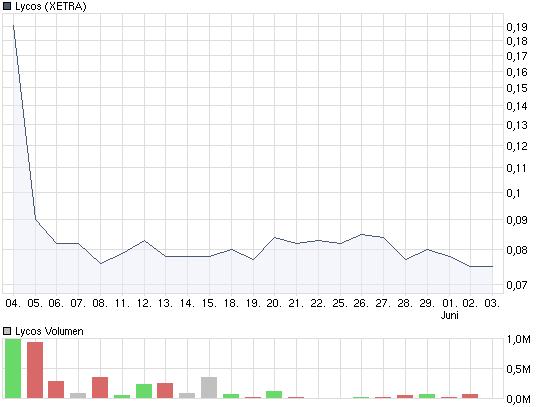Click the small gray volume bar for 07.
This screenshot has width=545, height=407.
tap(78, 396)
